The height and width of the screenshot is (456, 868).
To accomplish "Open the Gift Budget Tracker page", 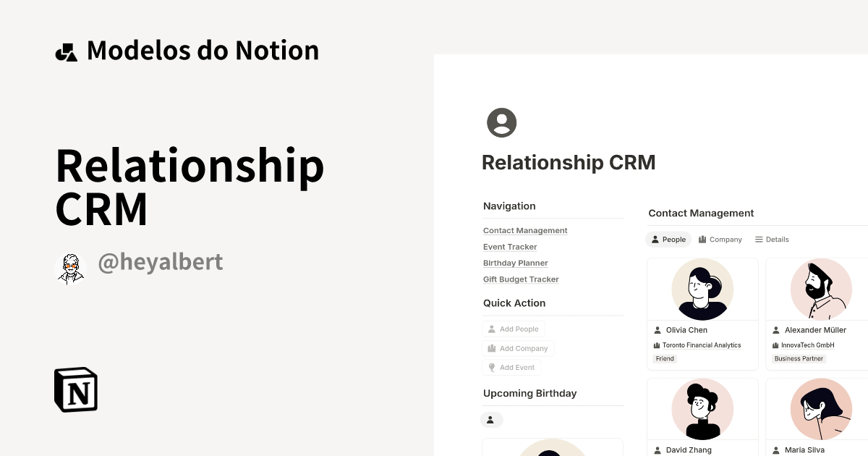I will [x=521, y=279].
